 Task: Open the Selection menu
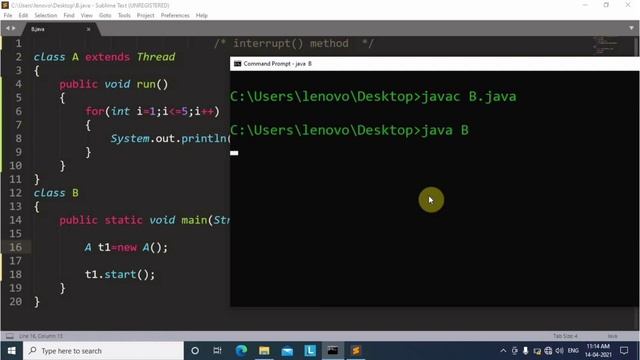45,16
